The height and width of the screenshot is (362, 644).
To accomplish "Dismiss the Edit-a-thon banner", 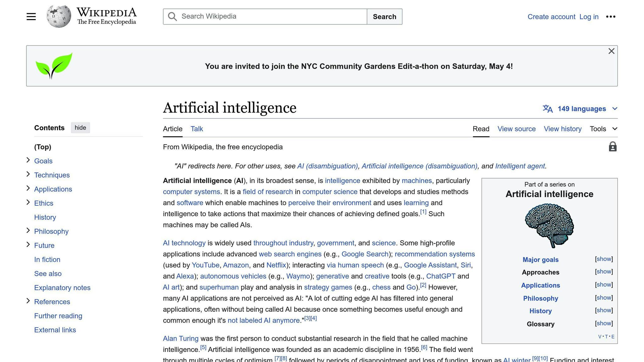I will pos(611,51).
